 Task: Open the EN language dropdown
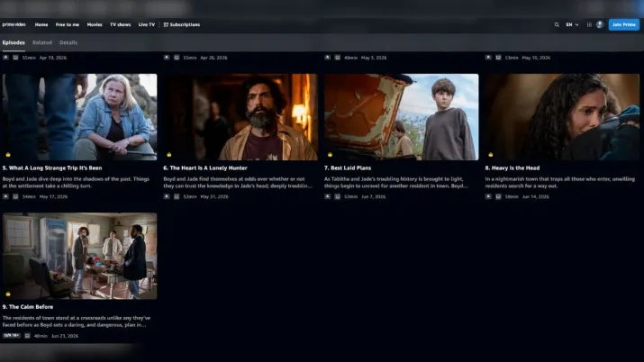pyautogui.click(x=572, y=24)
